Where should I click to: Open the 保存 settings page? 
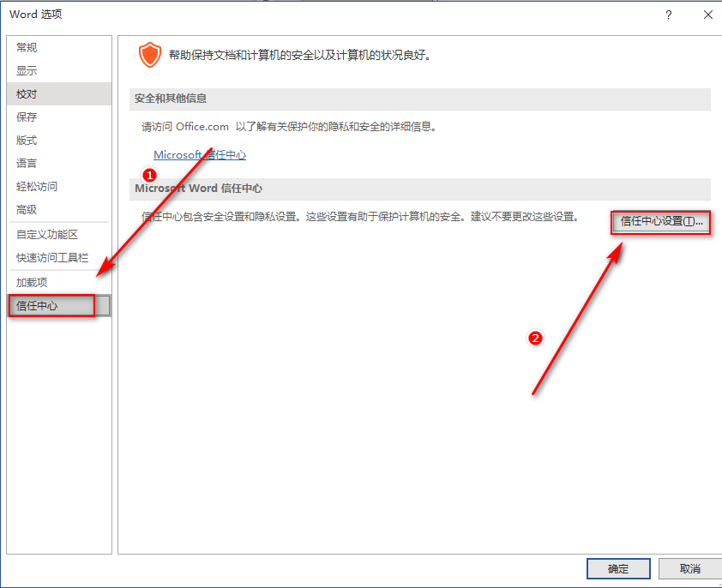59,117
